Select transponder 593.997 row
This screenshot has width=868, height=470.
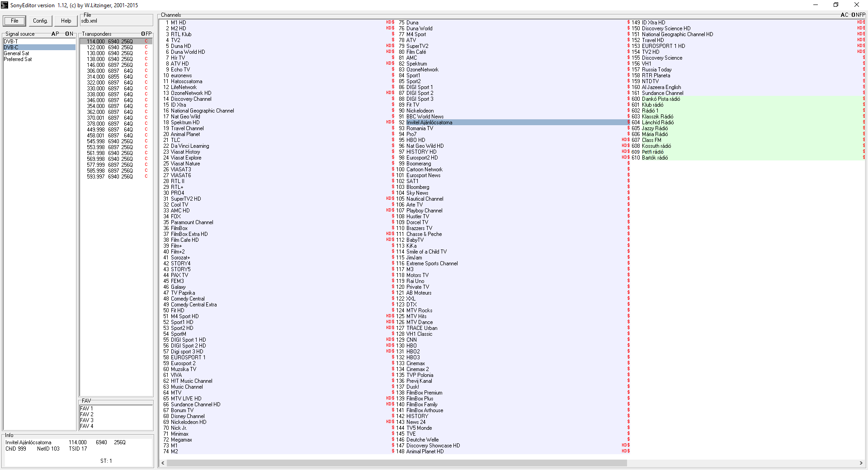pos(116,177)
